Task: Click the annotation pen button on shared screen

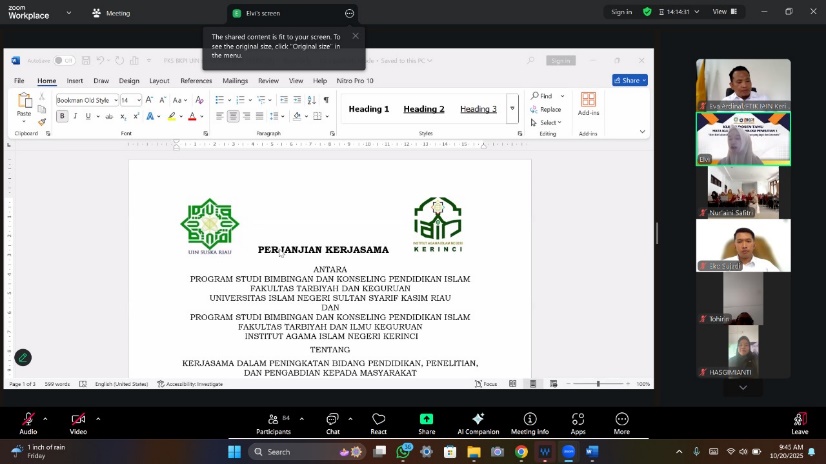Action: click(23, 357)
